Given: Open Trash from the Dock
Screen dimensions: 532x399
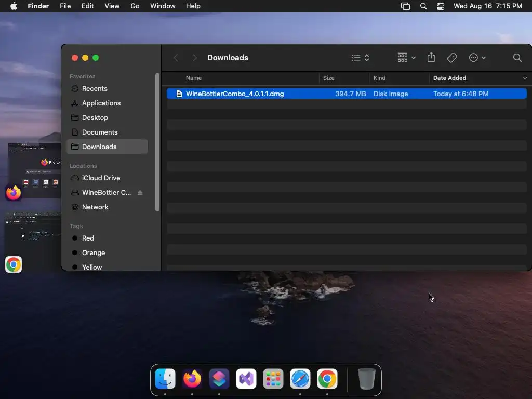Looking at the screenshot, I should coord(367,379).
